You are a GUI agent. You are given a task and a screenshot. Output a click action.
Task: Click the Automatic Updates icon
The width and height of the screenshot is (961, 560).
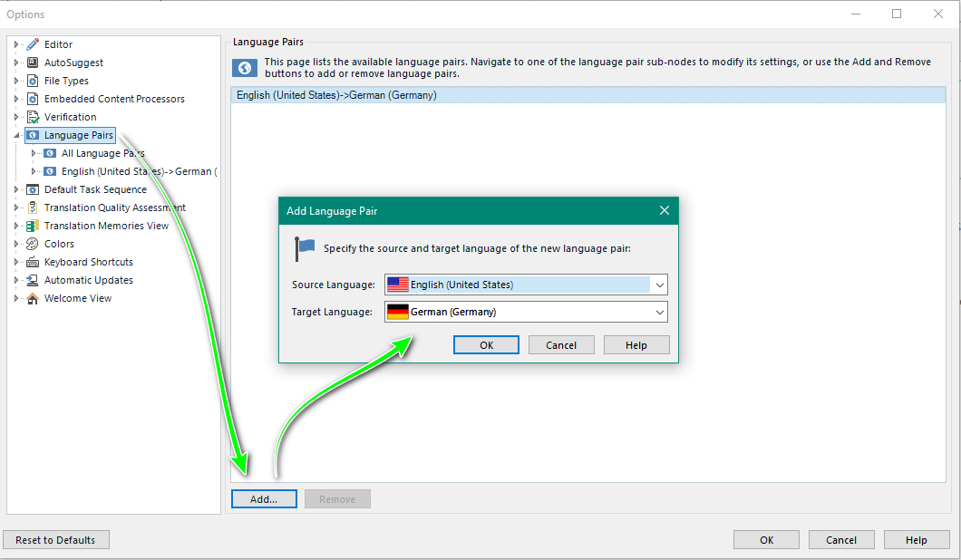click(33, 280)
